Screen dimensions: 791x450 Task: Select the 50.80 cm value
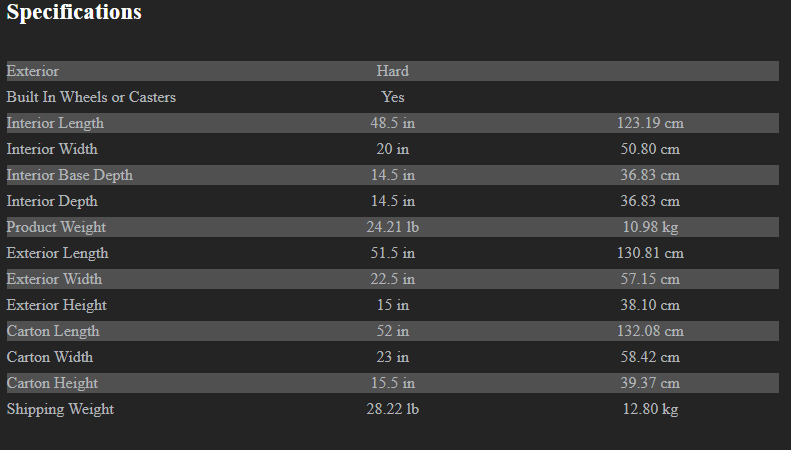(x=649, y=149)
